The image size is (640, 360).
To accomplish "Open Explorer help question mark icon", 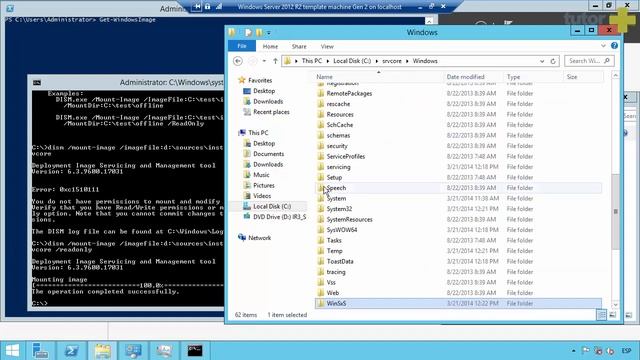I will [614, 46].
